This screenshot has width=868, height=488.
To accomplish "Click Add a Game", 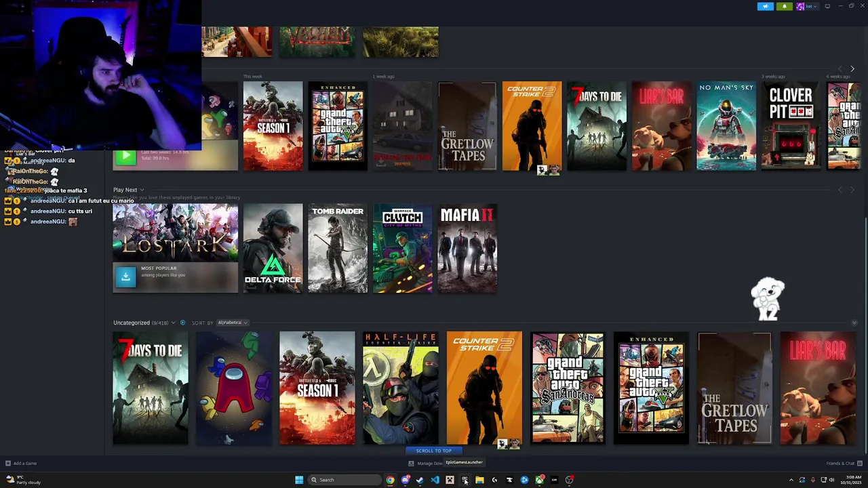I will 21,464.
